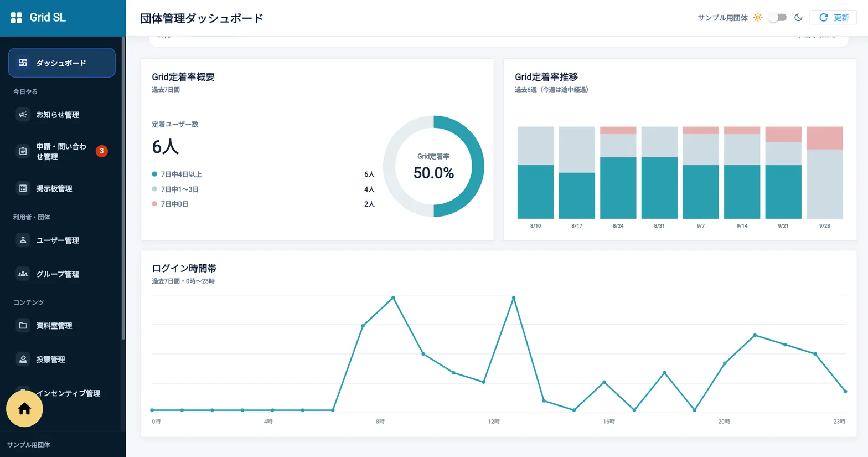Click the 8/24 stacked bar
The height and width of the screenshot is (457, 868).
(x=618, y=172)
